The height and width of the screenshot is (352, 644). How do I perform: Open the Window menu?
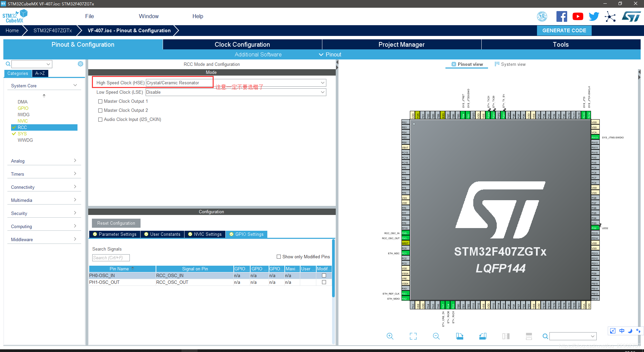tap(149, 16)
